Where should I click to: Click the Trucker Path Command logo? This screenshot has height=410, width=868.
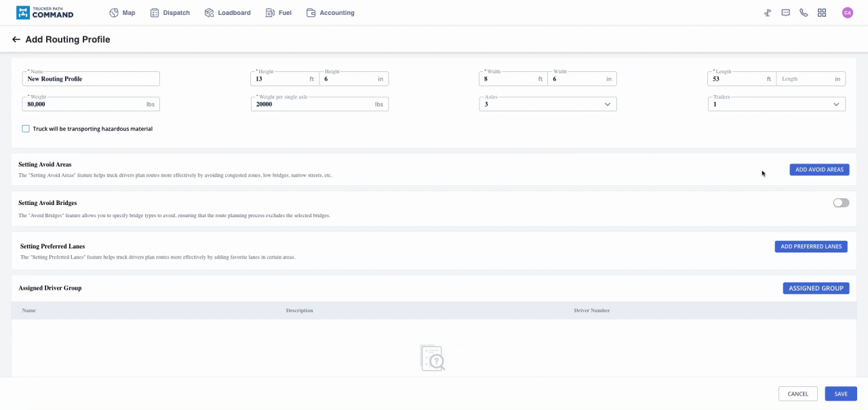45,13
